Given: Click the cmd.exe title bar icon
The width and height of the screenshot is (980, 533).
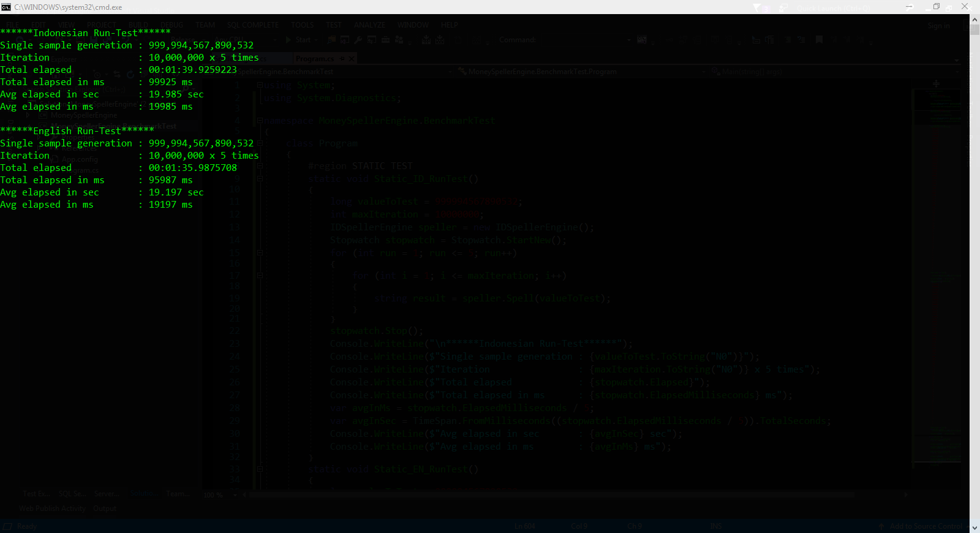Looking at the screenshot, I should (x=6, y=7).
